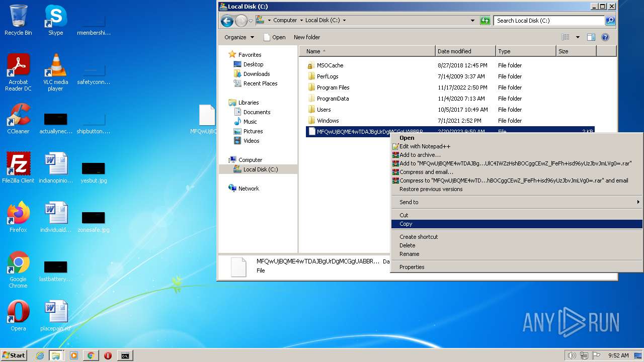Select the placepain.rtf desktop file

coord(55,316)
